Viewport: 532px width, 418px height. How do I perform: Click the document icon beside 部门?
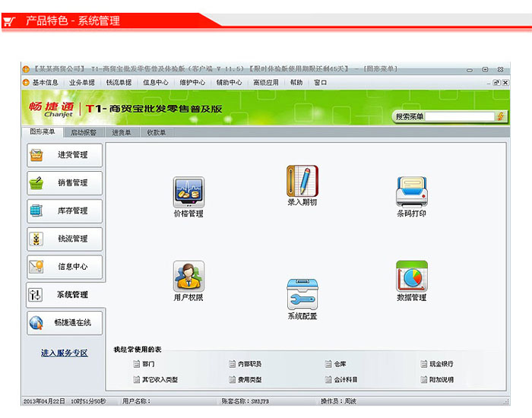point(136,364)
